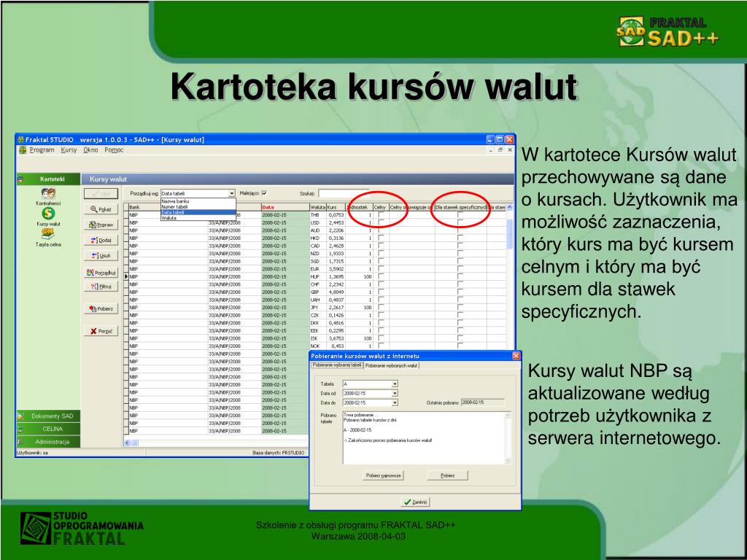Click the EUR rate value 3,5902

pyautogui.click(x=336, y=269)
